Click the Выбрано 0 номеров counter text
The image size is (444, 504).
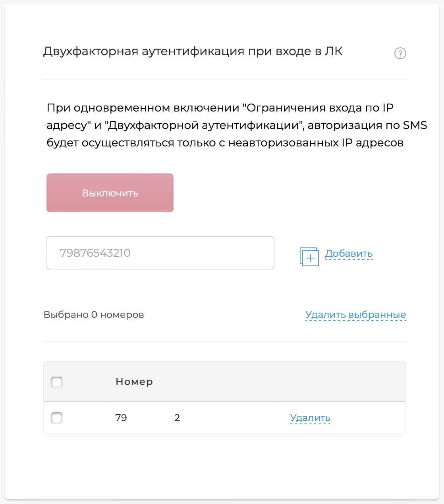pos(94,315)
